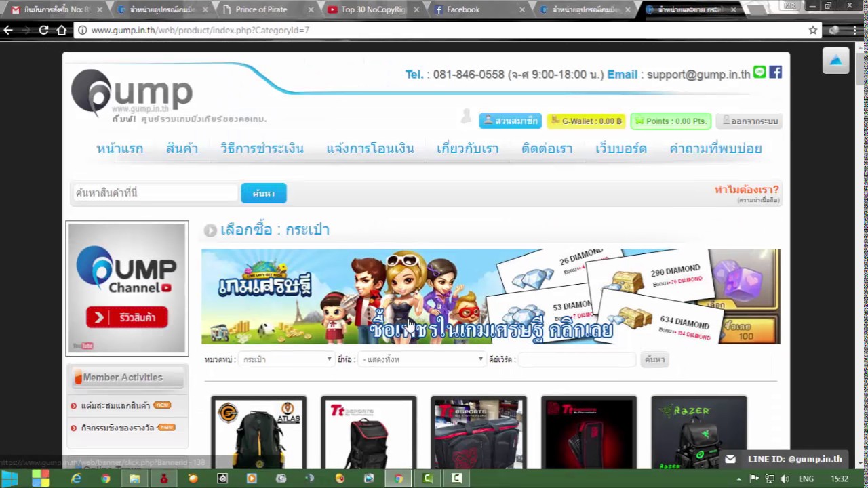The width and height of the screenshot is (868, 488).
Task: Open the Chrome three-dot menu
Action: [x=854, y=30]
